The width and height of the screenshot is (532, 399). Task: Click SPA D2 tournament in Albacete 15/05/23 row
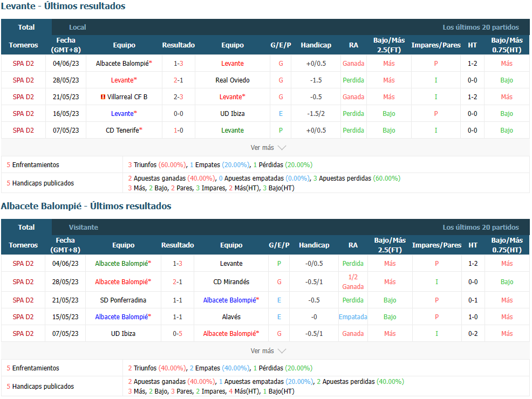23,317
